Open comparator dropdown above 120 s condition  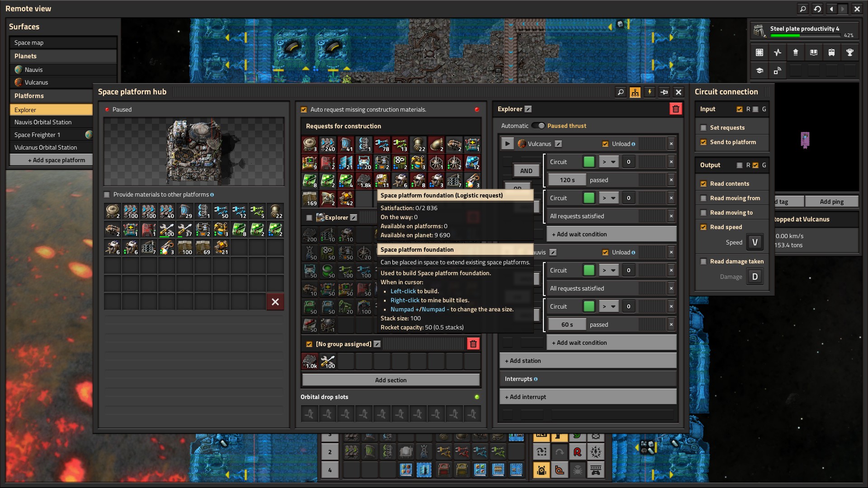[x=609, y=162]
